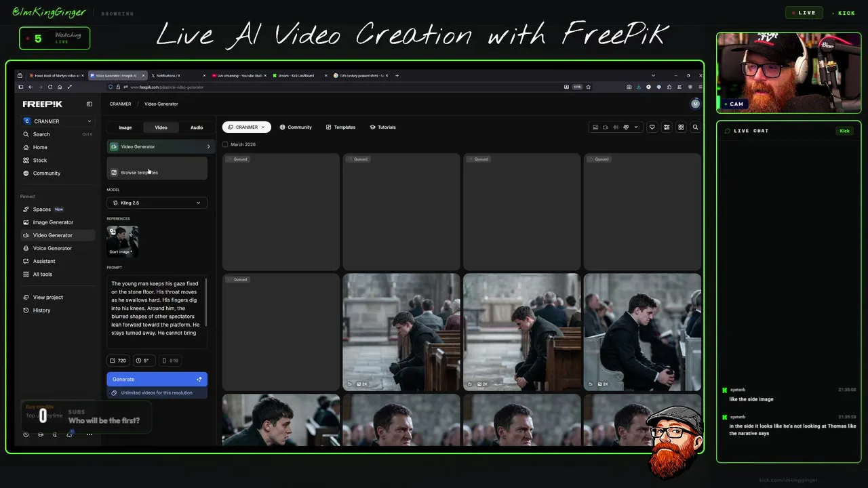Select Video Generator in the pinned list
868x488 pixels.
pyautogui.click(x=57, y=235)
